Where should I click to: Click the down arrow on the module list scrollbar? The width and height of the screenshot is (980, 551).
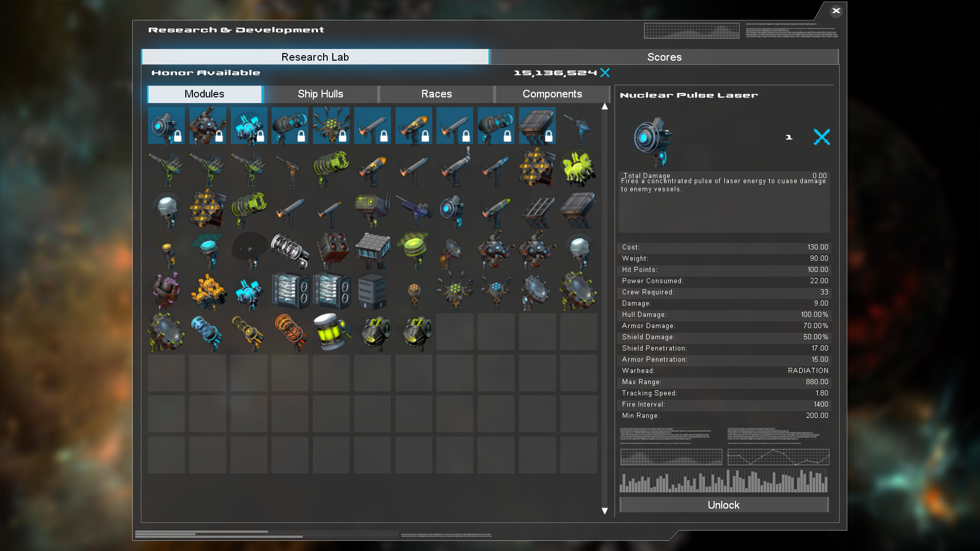point(604,511)
